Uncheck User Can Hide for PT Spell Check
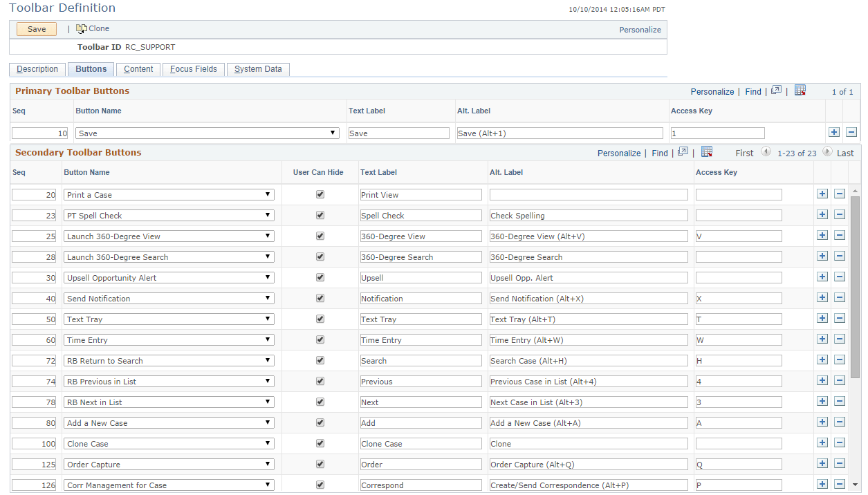Image resolution: width=868 pixels, height=495 pixels. pyautogui.click(x=320, y=214)
